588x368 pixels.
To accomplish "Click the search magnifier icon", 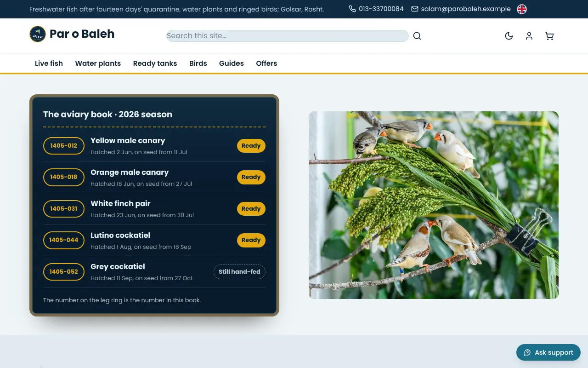I will pos(417,36).
